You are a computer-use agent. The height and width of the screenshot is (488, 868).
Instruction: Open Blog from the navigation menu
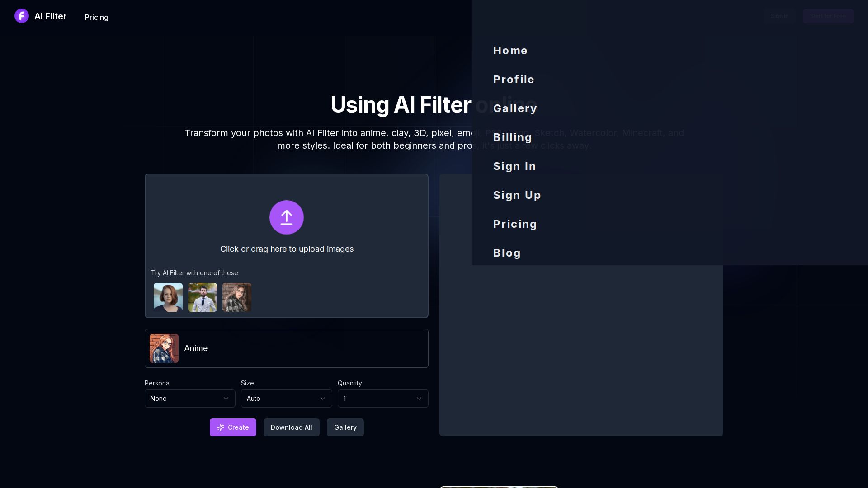pyautogui.click(x=507, y=253)
